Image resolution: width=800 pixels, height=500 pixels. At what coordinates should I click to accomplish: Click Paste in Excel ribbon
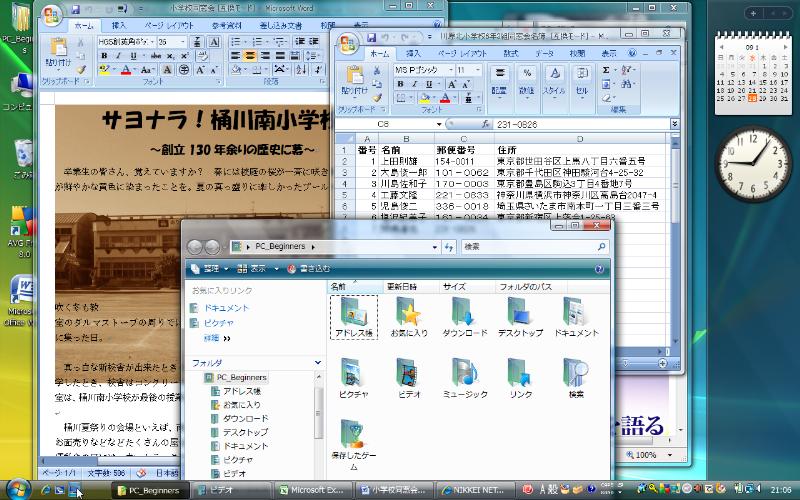pos(354,81)
